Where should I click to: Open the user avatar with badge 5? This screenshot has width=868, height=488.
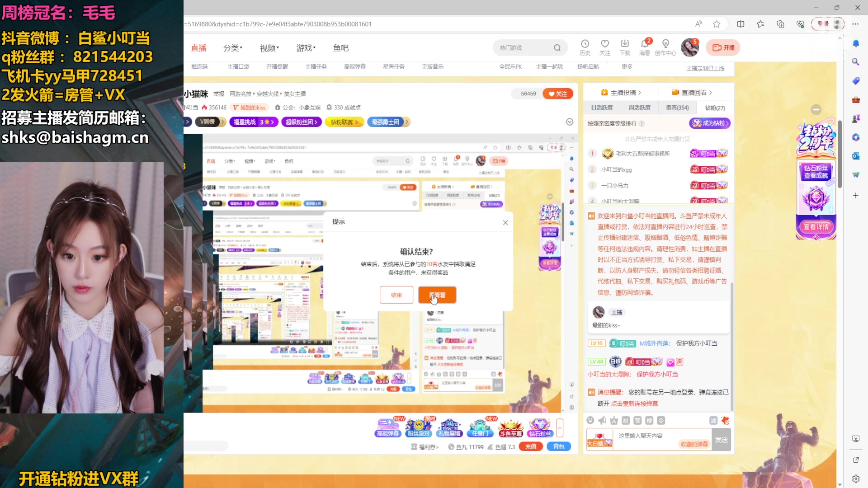coord(690,47)
